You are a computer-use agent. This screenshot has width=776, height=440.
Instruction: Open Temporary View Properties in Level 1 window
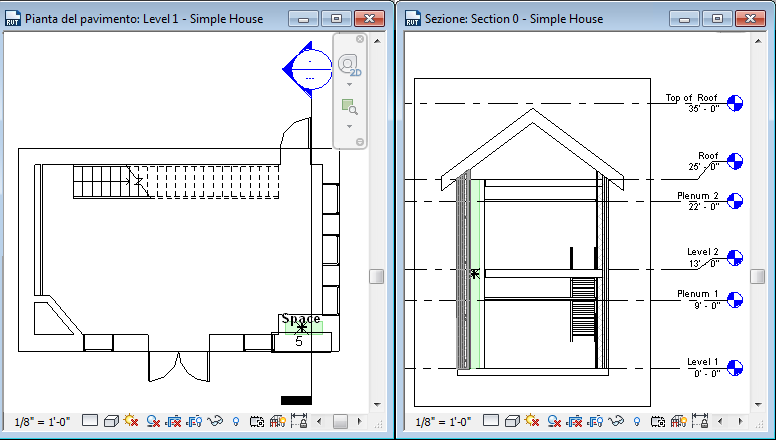click(257, 421)
